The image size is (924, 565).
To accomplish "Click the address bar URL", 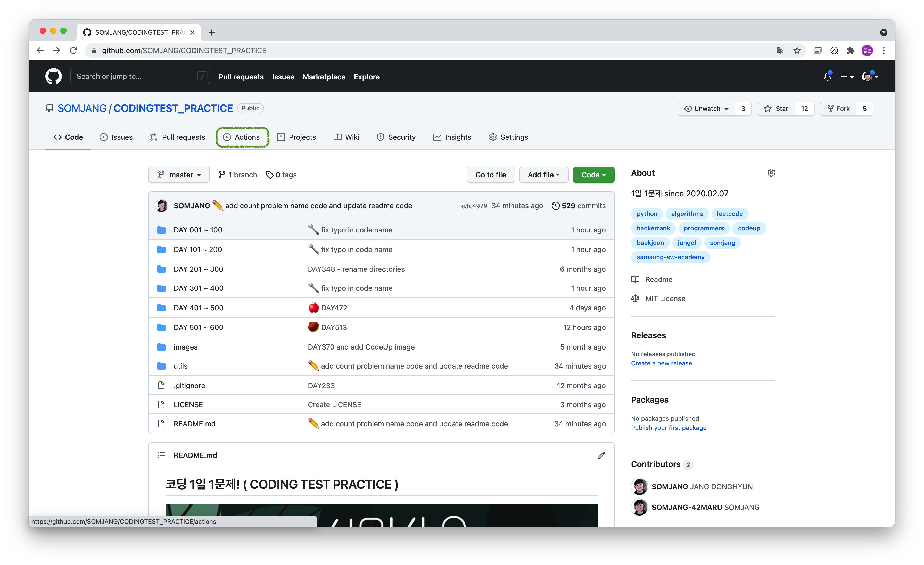I will coord(184,51).
